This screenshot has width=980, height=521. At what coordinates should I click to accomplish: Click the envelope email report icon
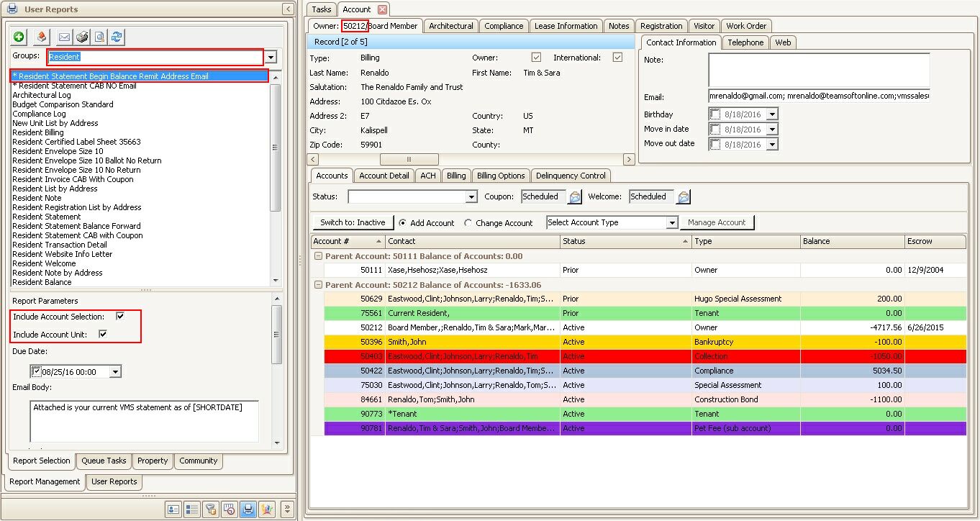tap(64, 37)
